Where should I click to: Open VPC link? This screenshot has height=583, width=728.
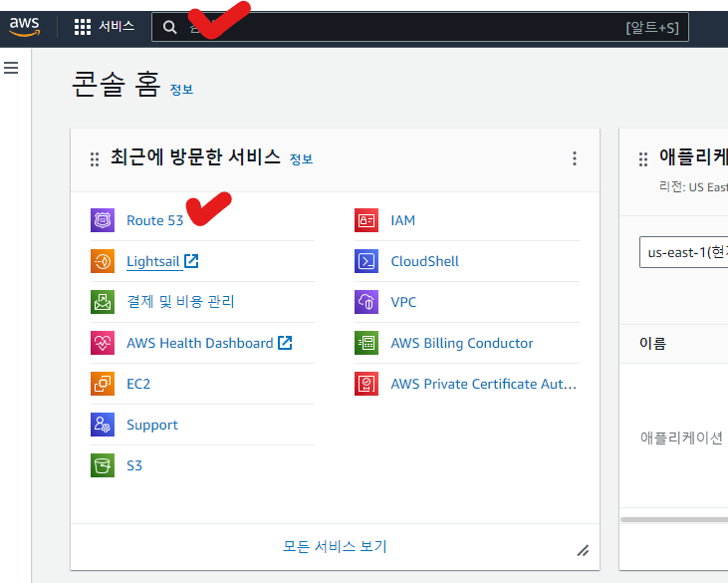click(x=403, y=302)
